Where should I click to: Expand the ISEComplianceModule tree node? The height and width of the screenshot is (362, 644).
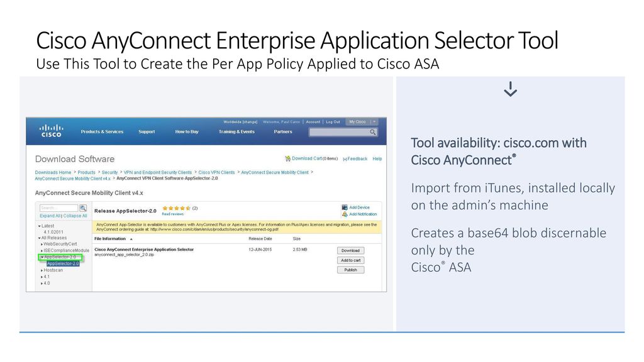coord(42,251)
